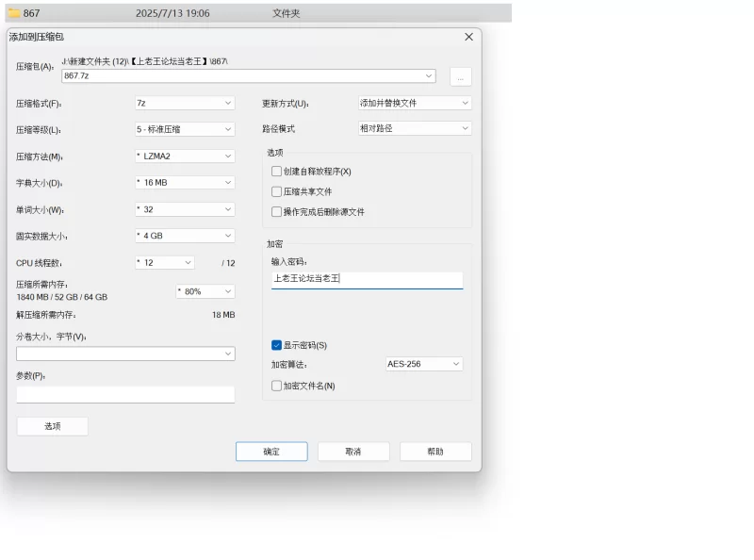
Task: Confirm with the 确定 button
Action: (x=271, y=452)
